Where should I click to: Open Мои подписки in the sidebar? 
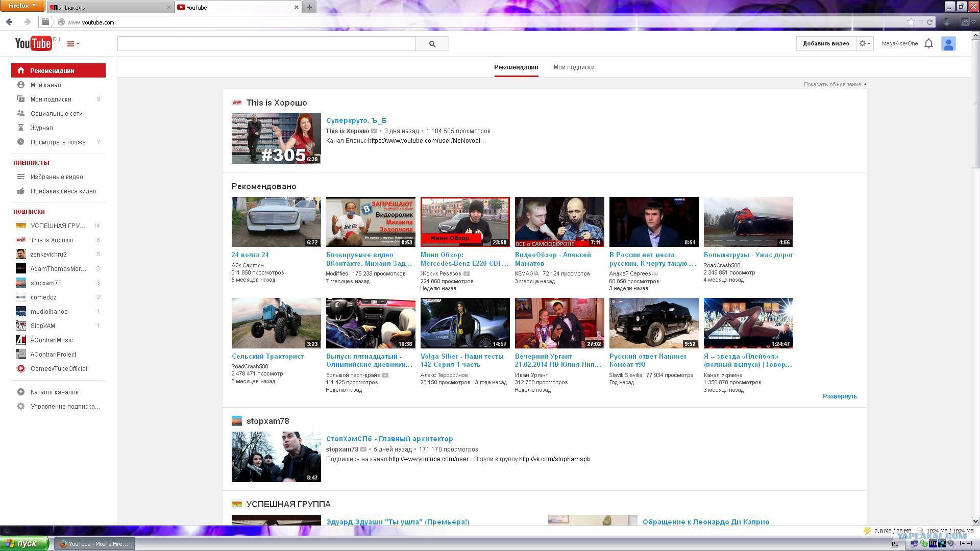pyautogui.click(x=58, y=99)
